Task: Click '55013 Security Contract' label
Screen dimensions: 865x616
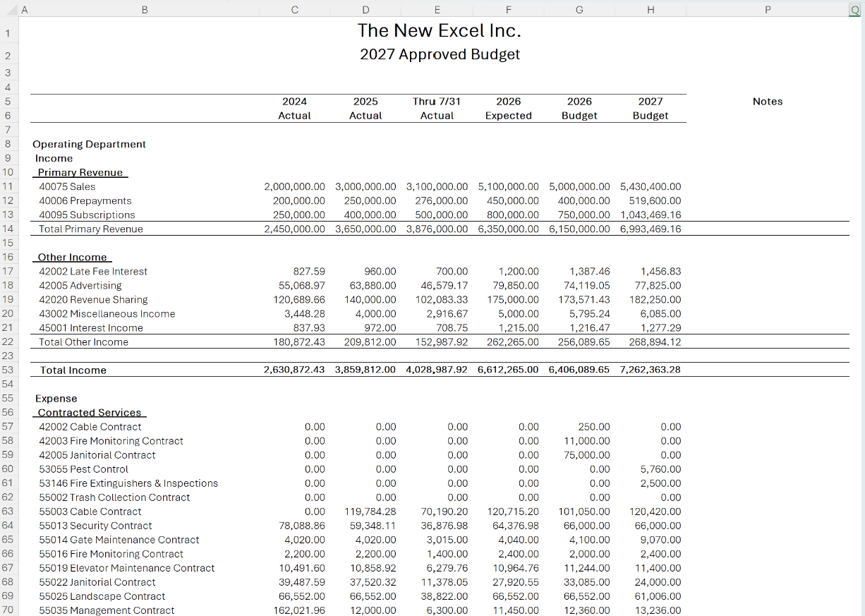Action: pos(95,525)
